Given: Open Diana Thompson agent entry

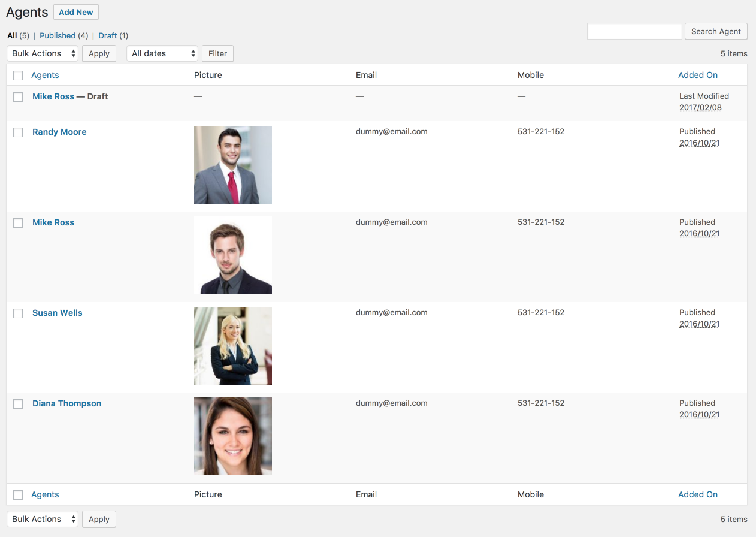Looking at the screenshot, I should 67,403.
